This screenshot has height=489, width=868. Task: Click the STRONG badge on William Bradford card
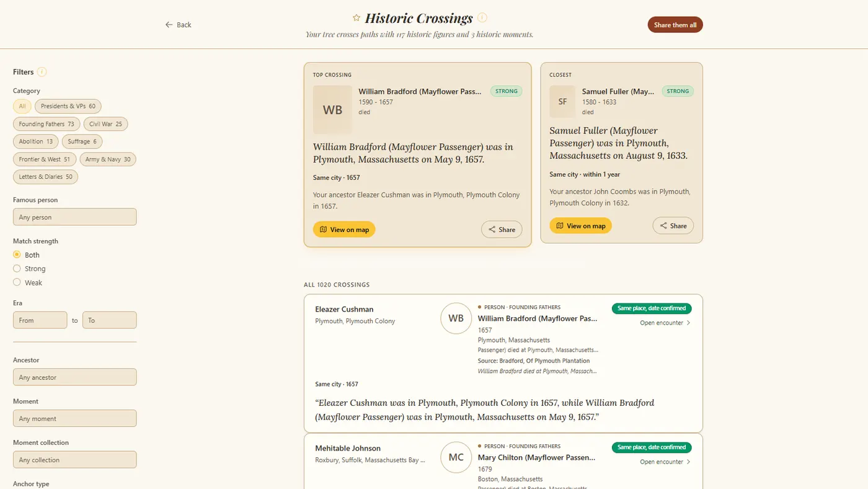tap(507, 91)
